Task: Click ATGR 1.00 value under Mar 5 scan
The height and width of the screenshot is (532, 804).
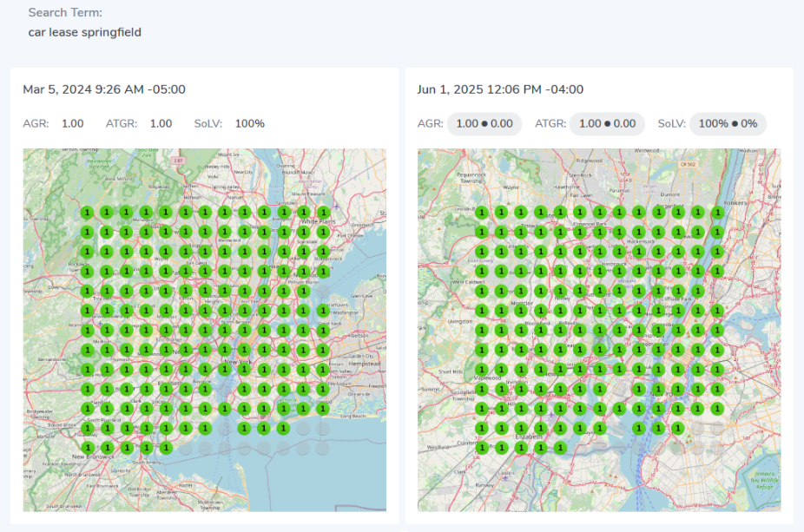Action: pos(161,123)
